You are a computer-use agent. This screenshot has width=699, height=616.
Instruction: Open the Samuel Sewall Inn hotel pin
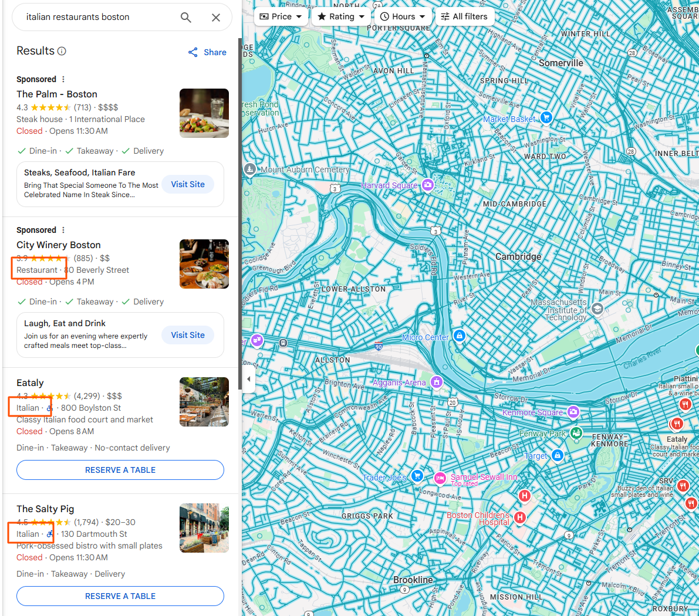pyautogui.click(x=440, y=479)
